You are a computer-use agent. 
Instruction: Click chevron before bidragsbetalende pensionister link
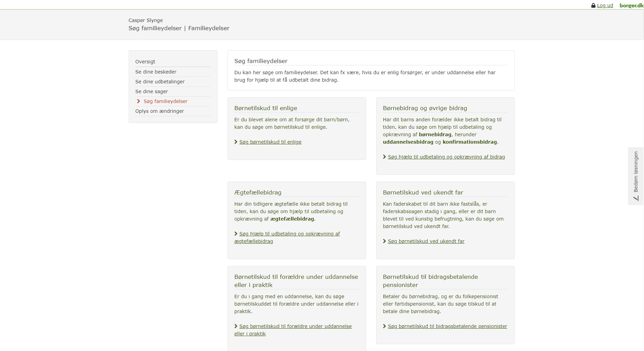coord(385,326)
